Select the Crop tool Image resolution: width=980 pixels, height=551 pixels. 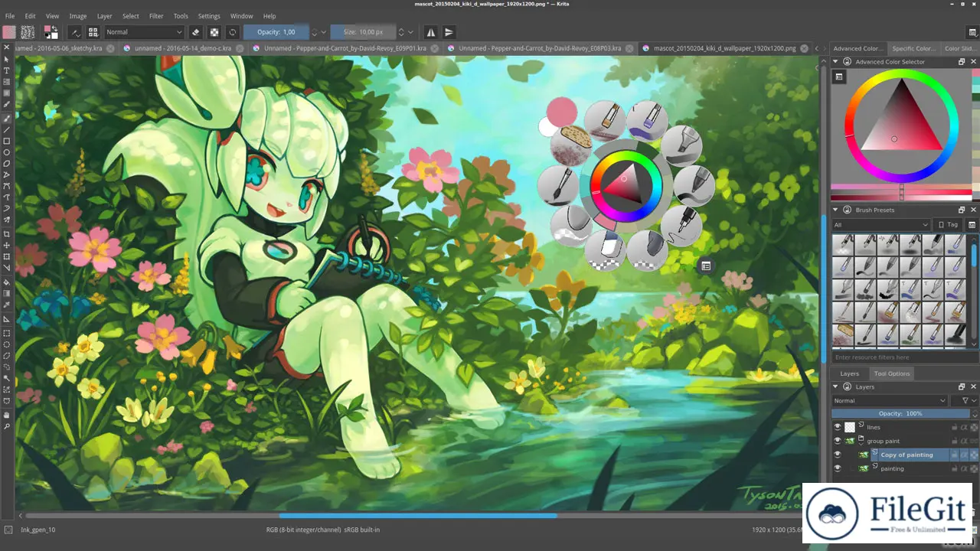[7, 234]
